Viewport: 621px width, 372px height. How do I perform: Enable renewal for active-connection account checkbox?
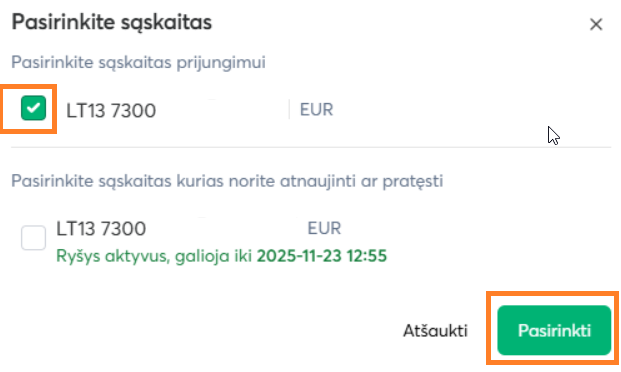tap(33, 238)
